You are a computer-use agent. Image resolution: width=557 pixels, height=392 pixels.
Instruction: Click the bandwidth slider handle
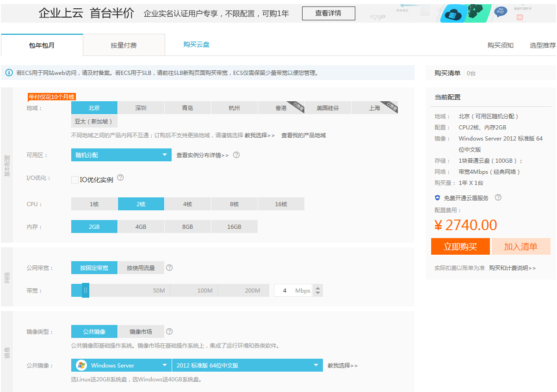(x=86, y=290)
